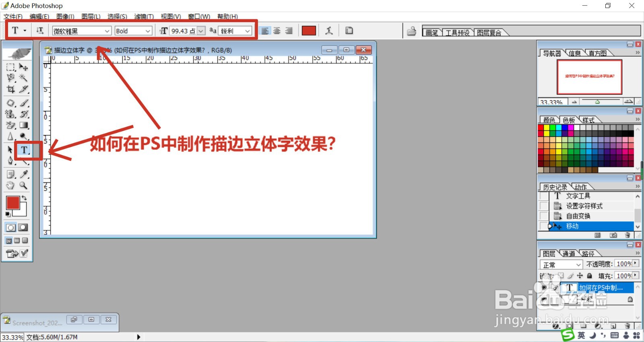
Task: Open the fill 填充 slider arrow
Action: click(x=636, y=275)
